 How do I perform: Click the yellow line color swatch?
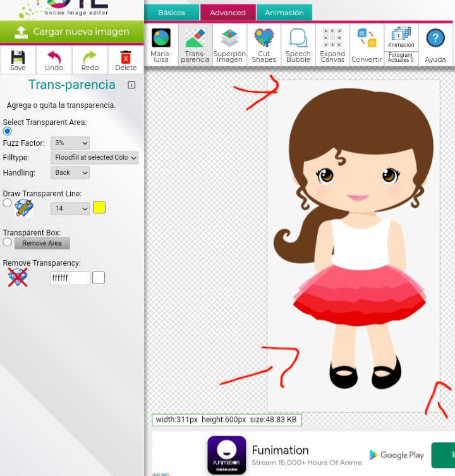pos(99,208)
